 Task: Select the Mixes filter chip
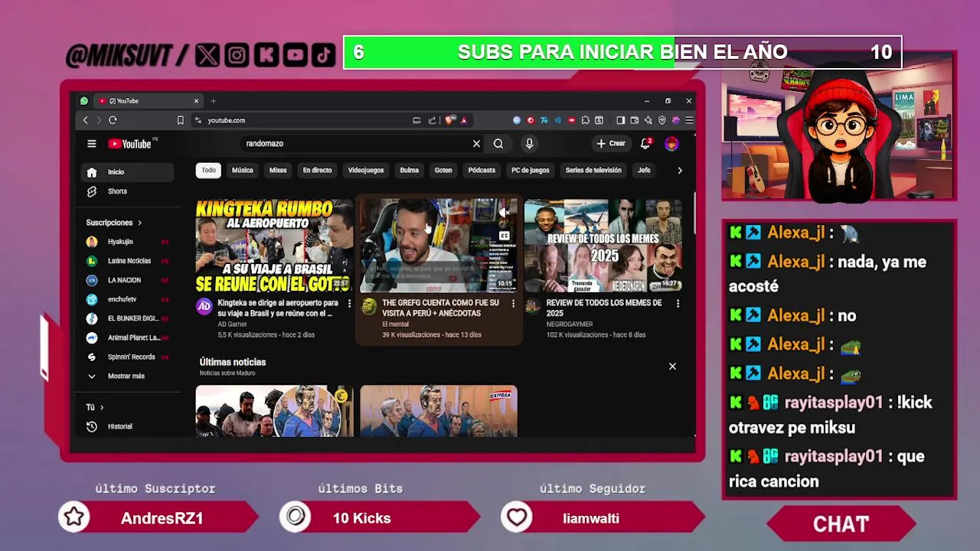278,170
